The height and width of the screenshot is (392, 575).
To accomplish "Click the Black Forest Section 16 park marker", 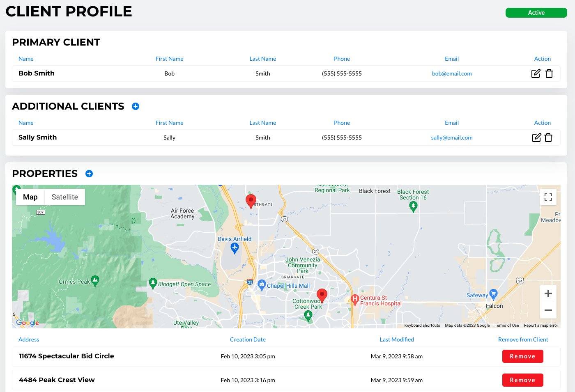I will pos(413,206).
